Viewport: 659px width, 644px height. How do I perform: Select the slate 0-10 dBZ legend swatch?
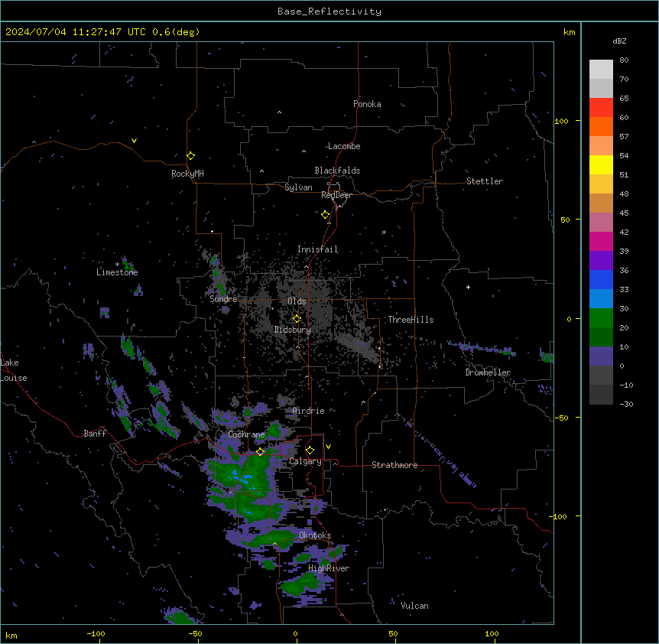coord(601,356)
